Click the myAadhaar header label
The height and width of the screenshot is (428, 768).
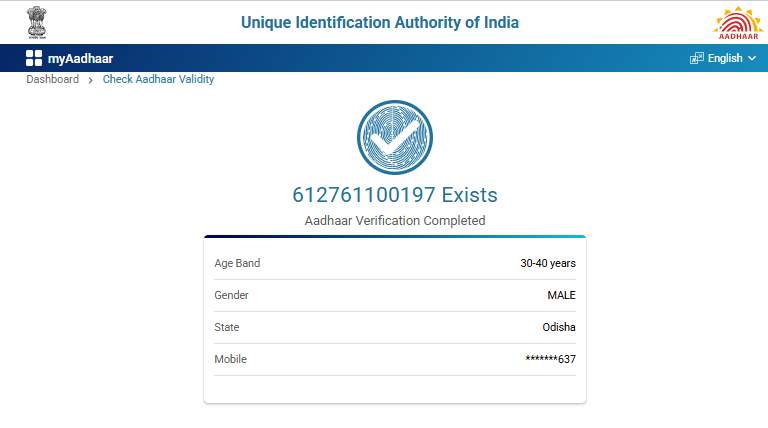pos(80,58)
